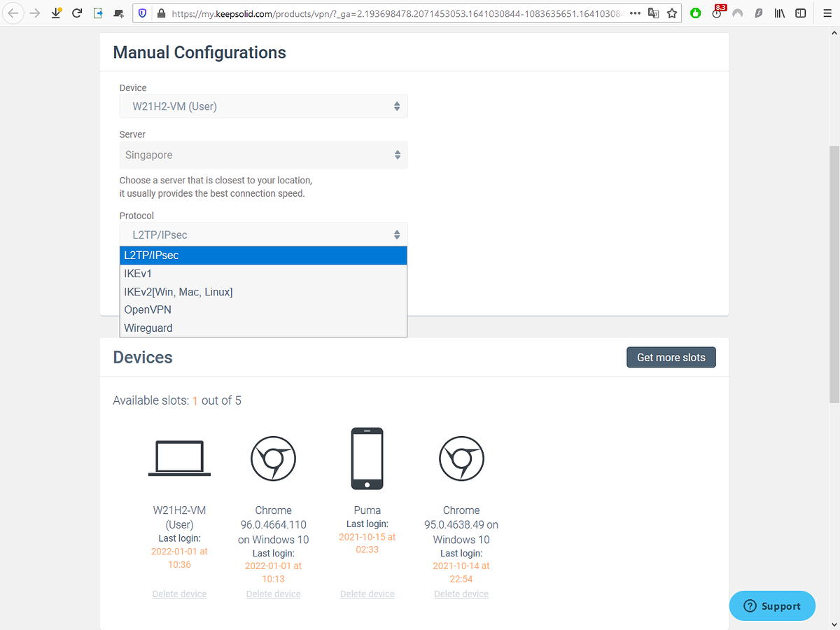Click the green thumbs-up extension icon
The width and height of the screenshot is (840, 630).
(695, 13)
